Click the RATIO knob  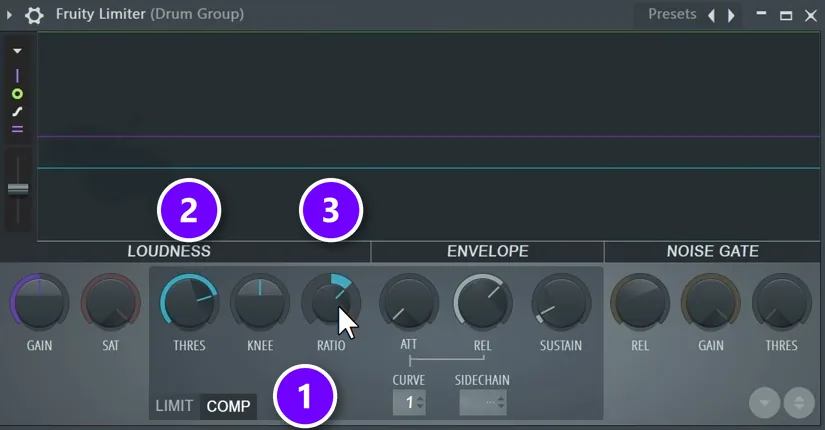[331, 303]
